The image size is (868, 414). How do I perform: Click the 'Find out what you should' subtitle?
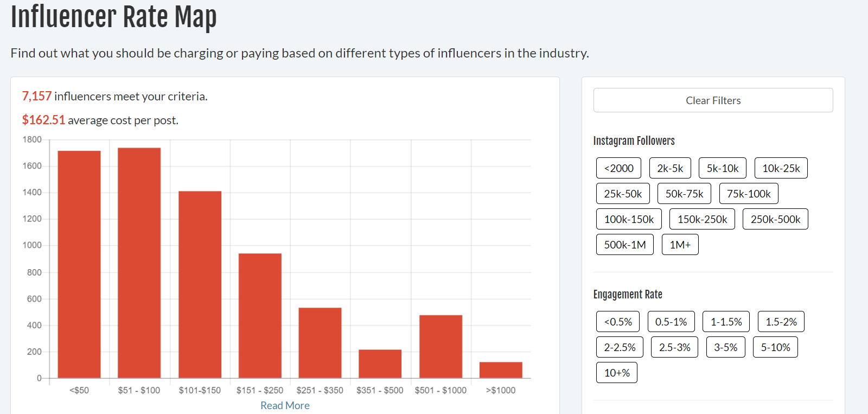299,53
